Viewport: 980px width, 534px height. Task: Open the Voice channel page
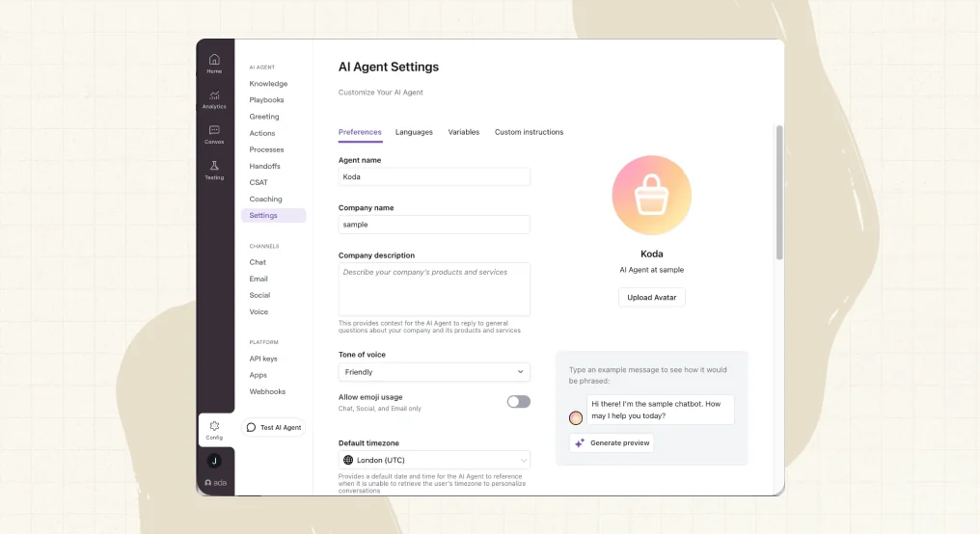[x=259, y=311]
